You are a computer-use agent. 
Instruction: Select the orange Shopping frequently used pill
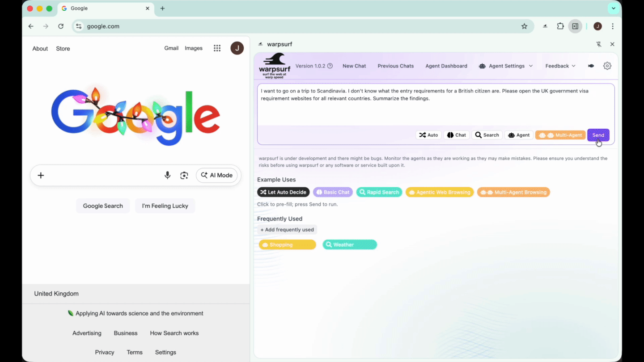[x=287, y=244]
